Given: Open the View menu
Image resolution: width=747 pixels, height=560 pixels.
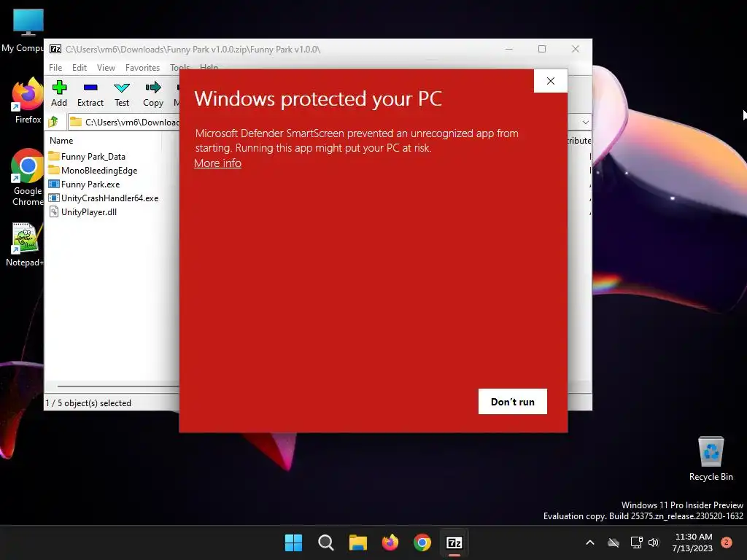Looking at the screenshot, I should pos(106,68).
